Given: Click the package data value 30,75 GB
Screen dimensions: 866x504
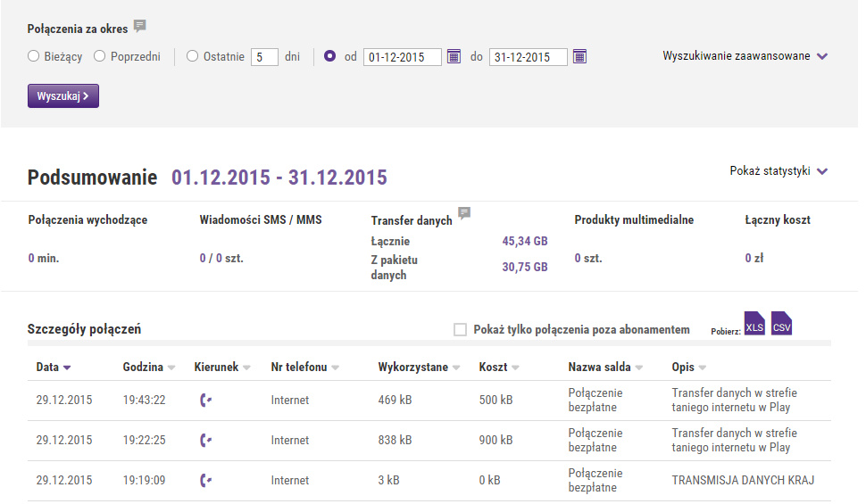Looking at the screenshot, I should (x=525, y=268).
